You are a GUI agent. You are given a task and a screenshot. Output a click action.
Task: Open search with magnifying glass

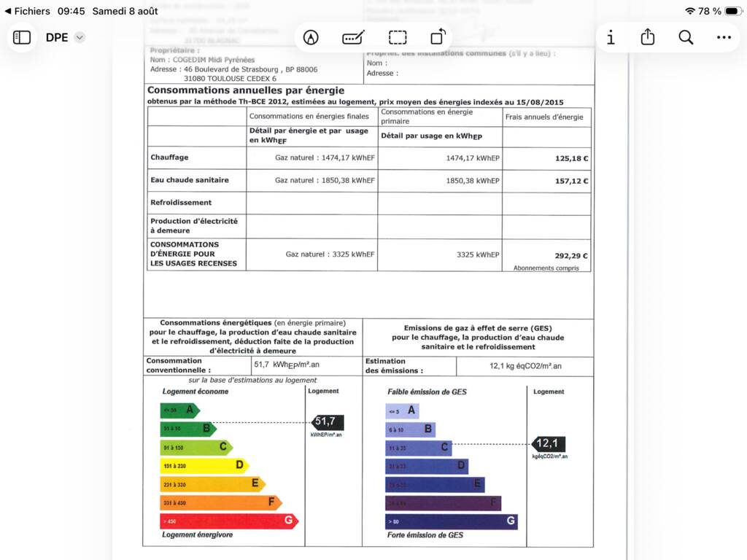(x=686, y=38)
